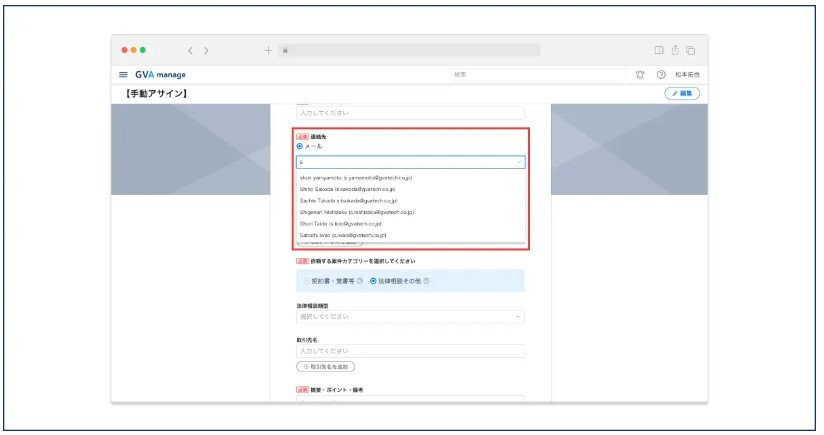This screenshot has height=435, width=824.
Task: Select the メール radio button
Action: tap(300, 146)
